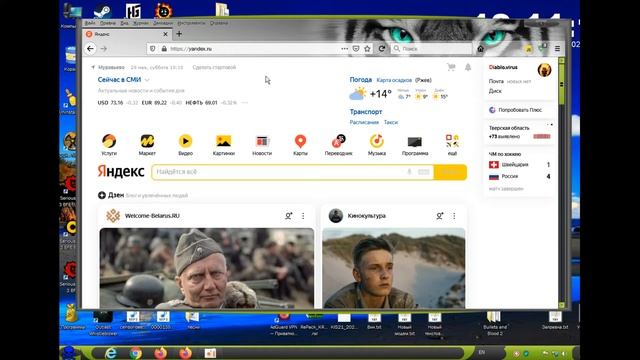Open the Такси link
Image resolution: width=640 pixels, height=360 pixels.
point(391,122)
